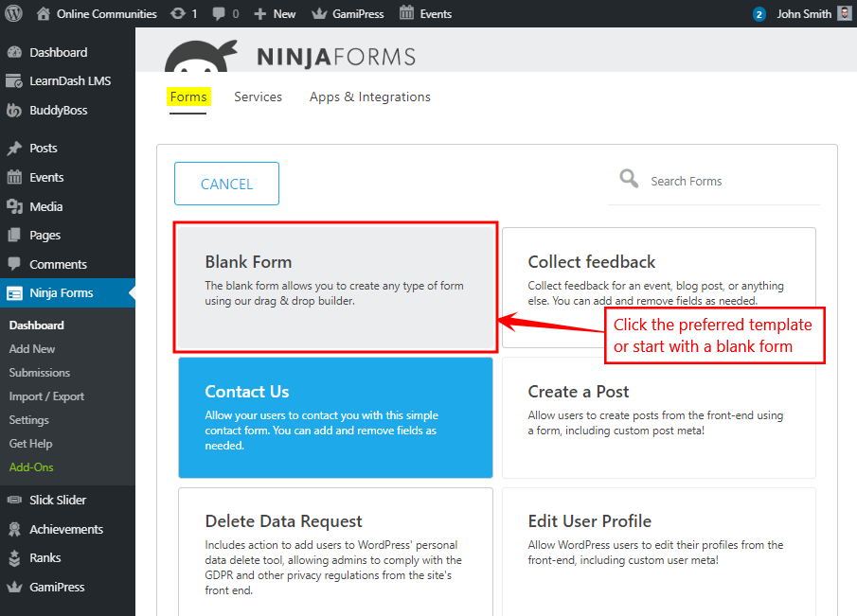Select the GamiPress trophy icon in admin bar
The height and width of the screenshot is (616, 857).
coord(317,13)
